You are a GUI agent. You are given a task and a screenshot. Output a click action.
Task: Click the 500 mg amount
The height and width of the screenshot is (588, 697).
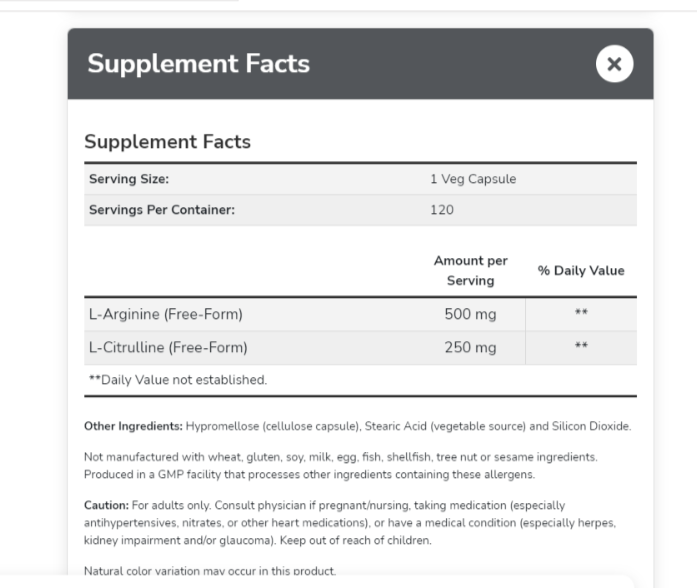(470, 314)
